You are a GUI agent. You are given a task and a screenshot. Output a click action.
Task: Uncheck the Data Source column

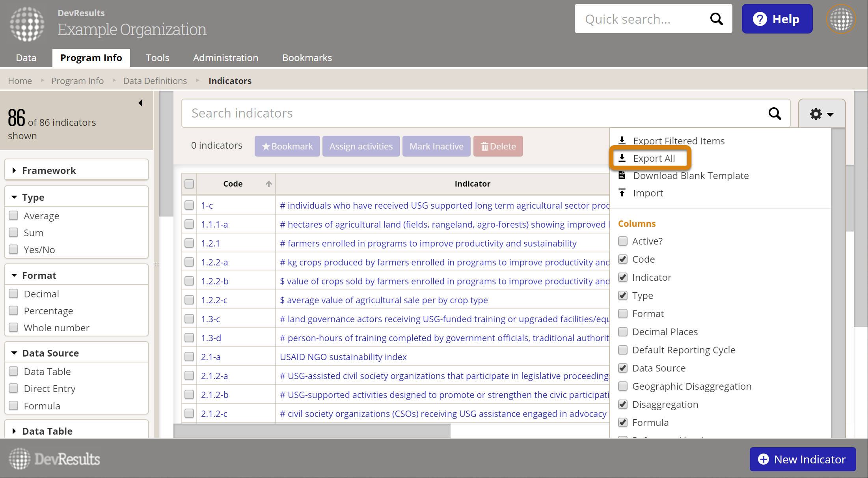tap(623, 368)
